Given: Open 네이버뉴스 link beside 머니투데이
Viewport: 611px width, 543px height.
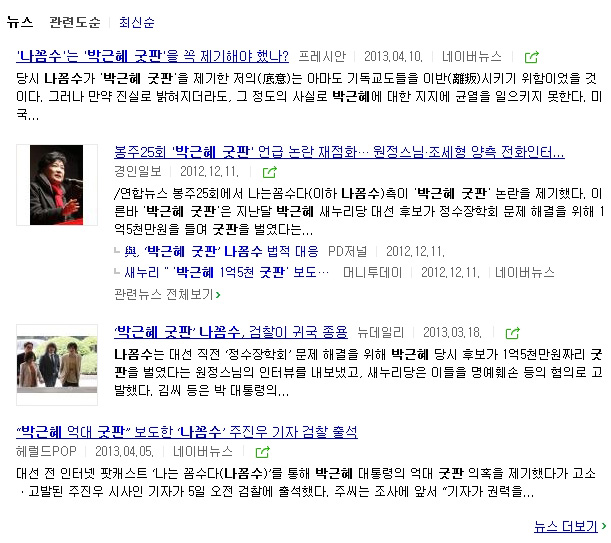Looking at the screenshot, I should click(524, 272).
